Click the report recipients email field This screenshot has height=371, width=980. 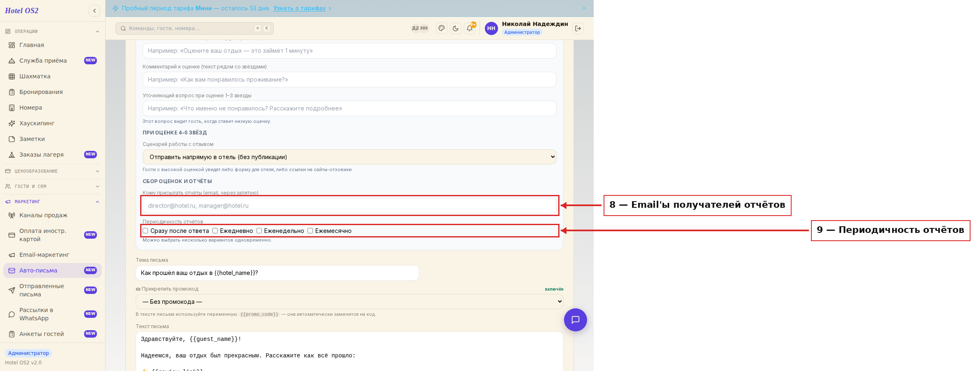coord(349,206)
